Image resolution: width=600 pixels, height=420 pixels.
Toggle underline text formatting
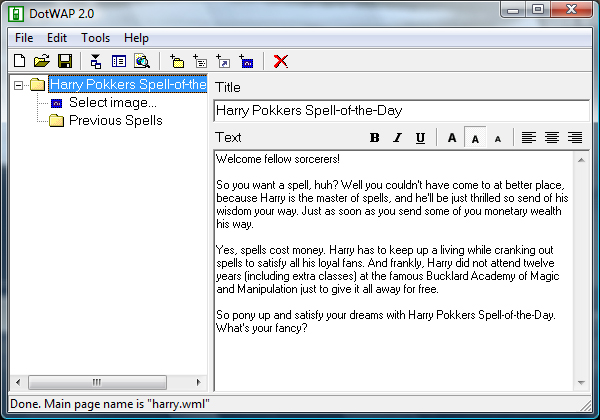[420, 138]
